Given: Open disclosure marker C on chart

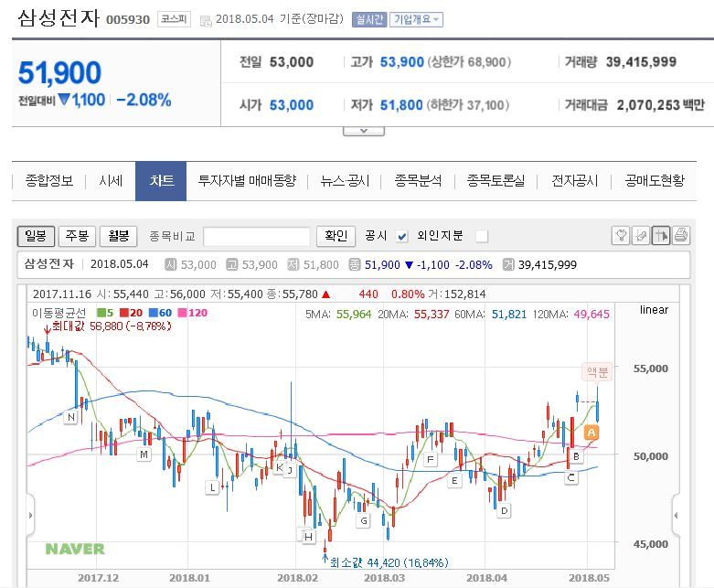Looking at the screenshot, I should [x=571, y=477].
